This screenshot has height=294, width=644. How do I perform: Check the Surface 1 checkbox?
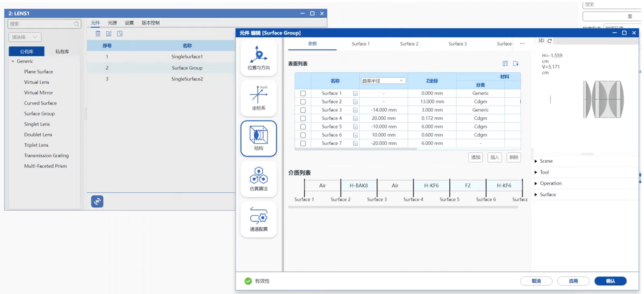pyautogui.click(x=303, y=94)
